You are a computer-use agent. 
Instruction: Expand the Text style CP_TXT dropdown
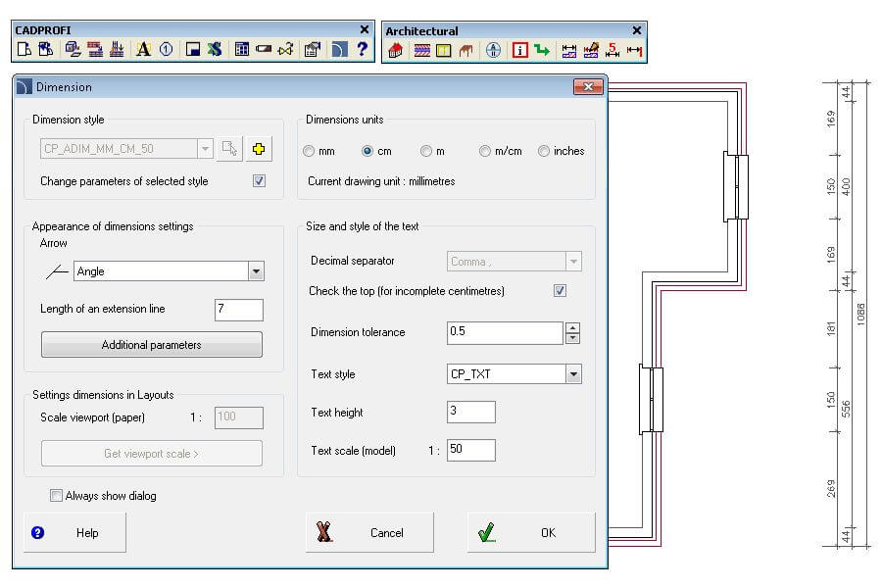[x=573, y=374]
